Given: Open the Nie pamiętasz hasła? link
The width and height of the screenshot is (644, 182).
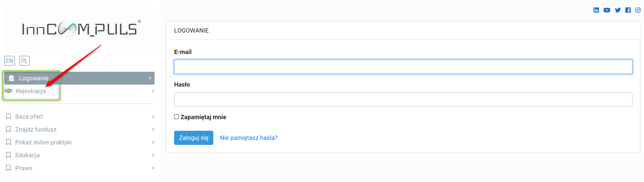Looking at the screenshot, I should 248,138.
